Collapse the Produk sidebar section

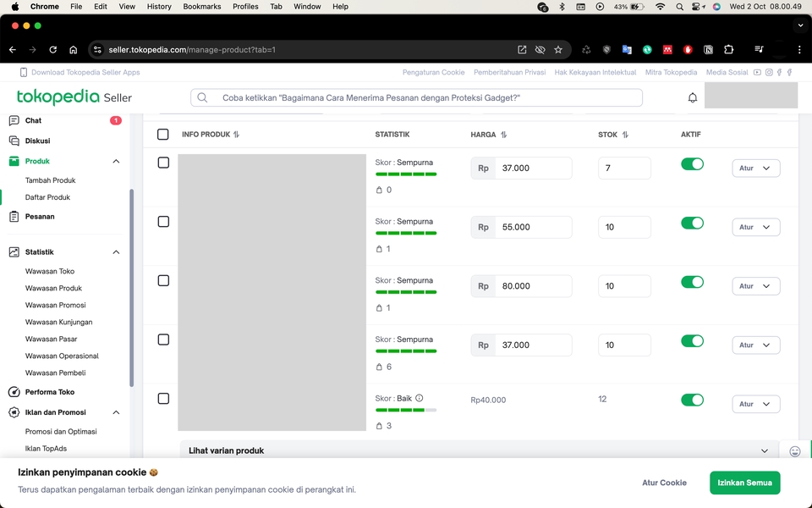[116, 161]
